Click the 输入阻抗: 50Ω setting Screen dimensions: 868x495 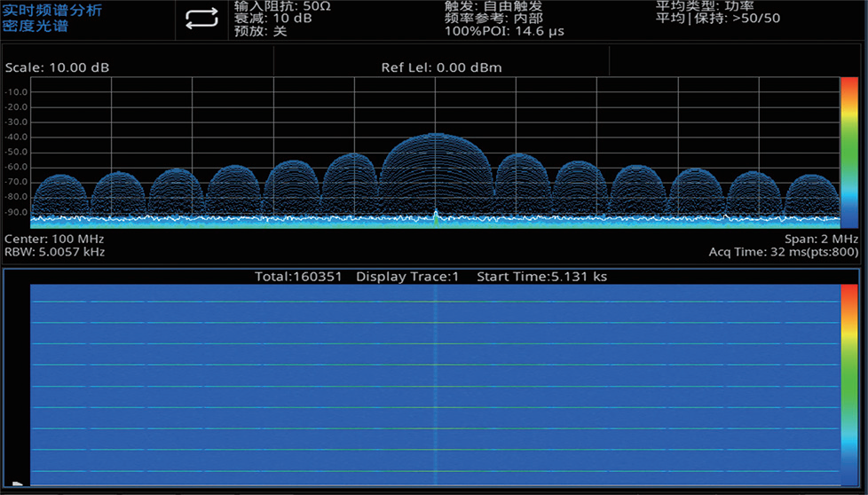(x=282, y=6)
